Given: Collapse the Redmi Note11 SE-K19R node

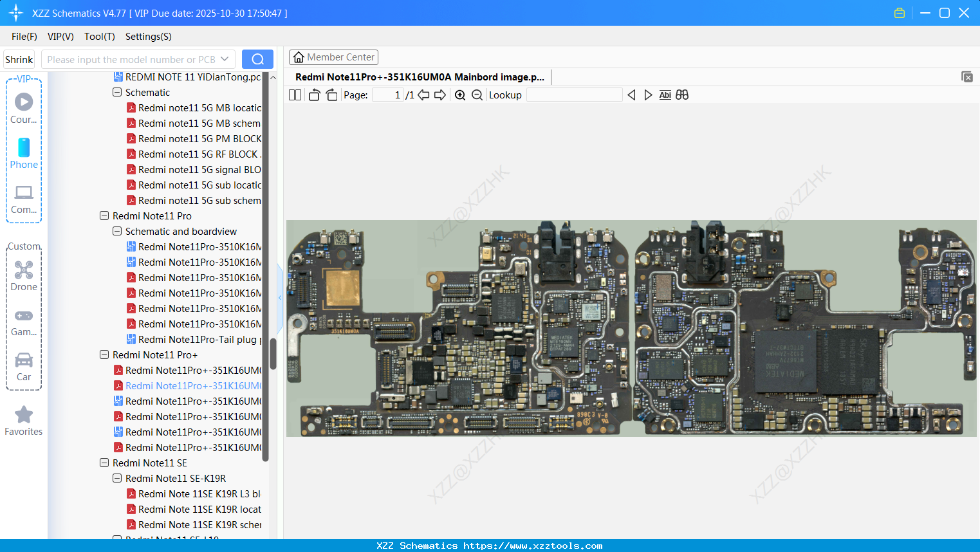Looking at the screenshot, I should coord(116,478).
